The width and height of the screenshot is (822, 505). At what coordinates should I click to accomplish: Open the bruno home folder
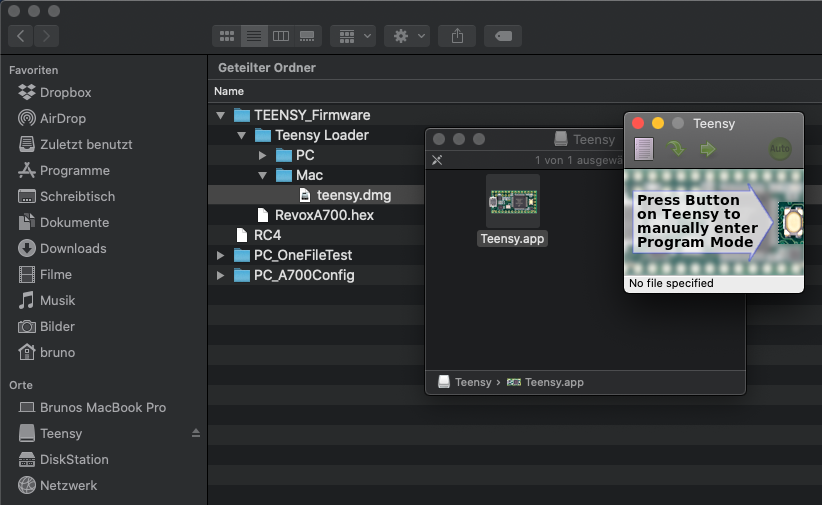point(47,352)
